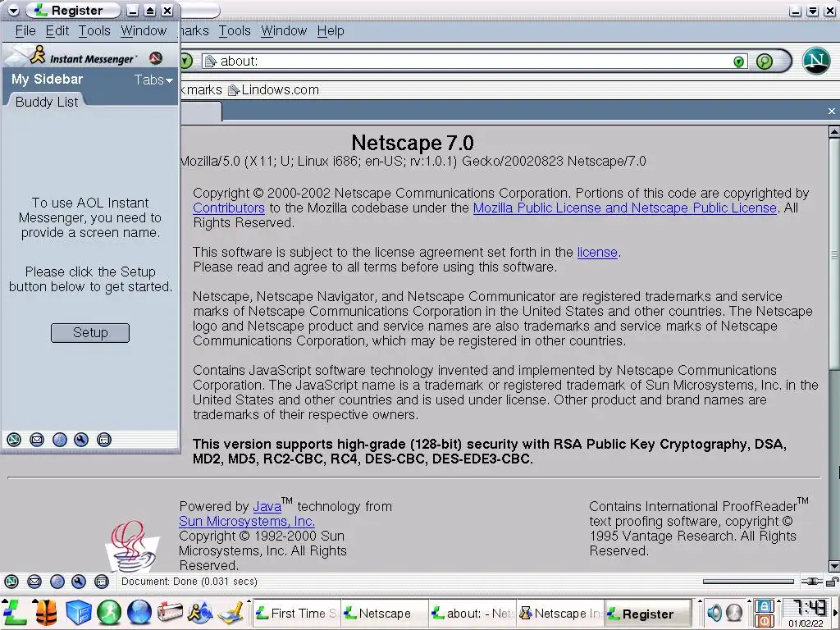Launch Click-N-Run green running man icon

tap(109, 612)
